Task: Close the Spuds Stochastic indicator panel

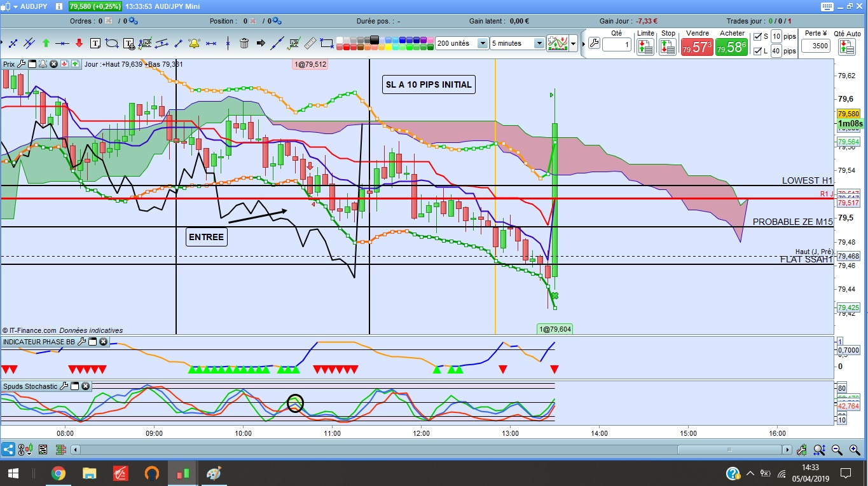Action: (85, 386)
